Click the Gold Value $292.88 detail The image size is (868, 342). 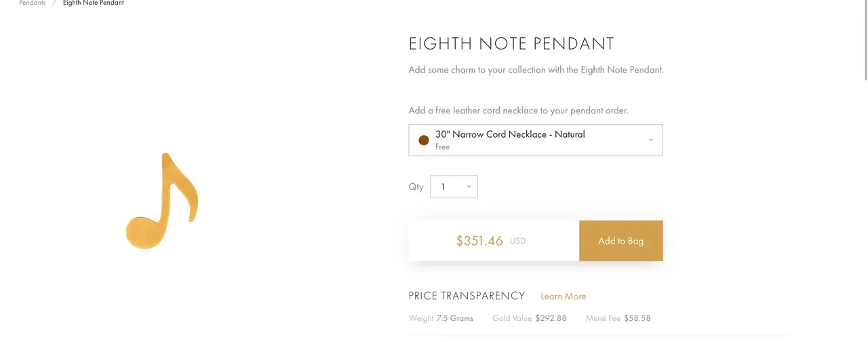529,318
